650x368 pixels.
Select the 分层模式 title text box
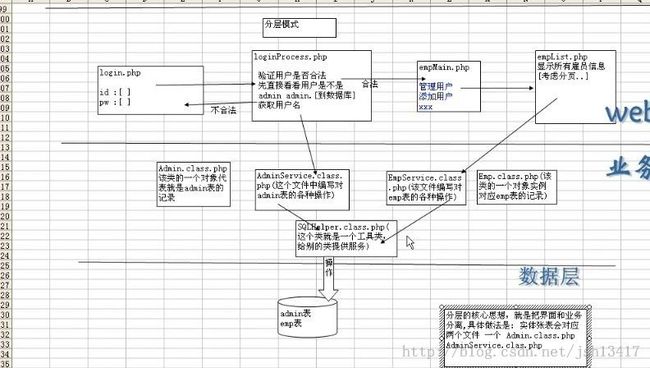[299, 28]
